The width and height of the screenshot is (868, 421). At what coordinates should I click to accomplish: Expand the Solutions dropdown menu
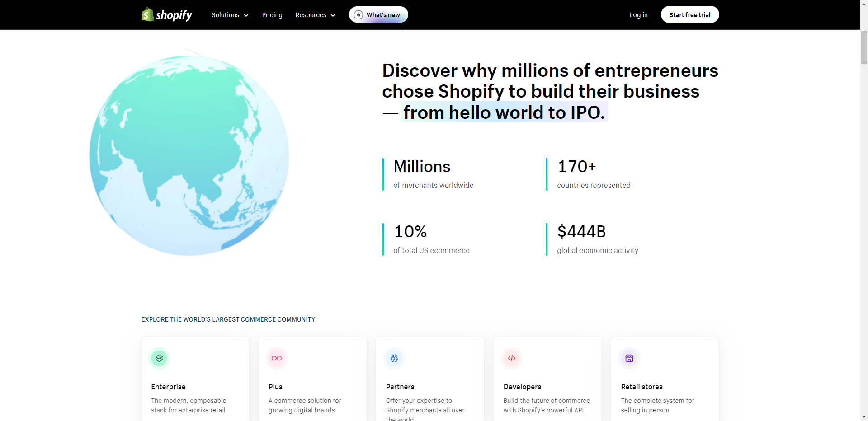point(230,15)
